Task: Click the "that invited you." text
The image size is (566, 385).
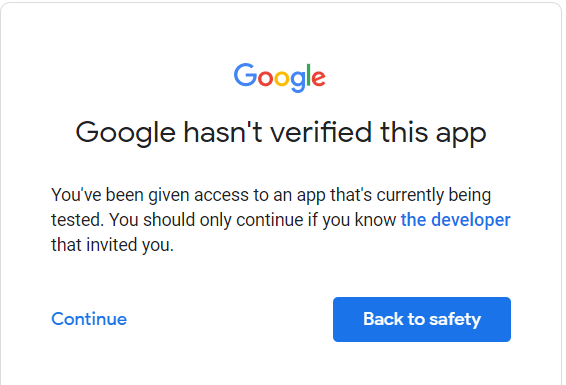Action: tap(113, 245)
